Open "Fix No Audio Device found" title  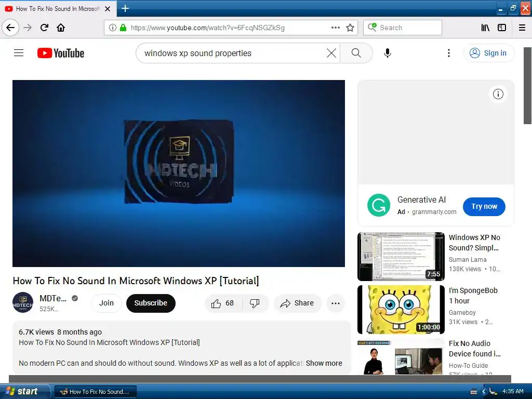(x=475, y=349)
